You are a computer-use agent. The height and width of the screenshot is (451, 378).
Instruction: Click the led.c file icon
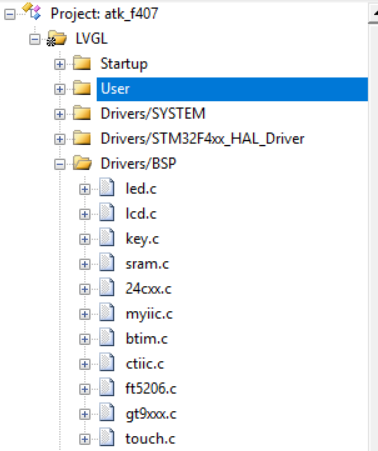107,187
